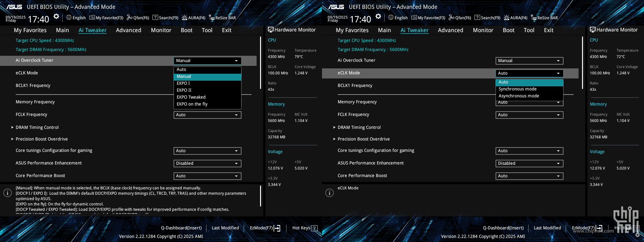The height and width of the screenshot is (242, 644).
Task: Click EzMode(F7) in right window
Action: (587, 228)
